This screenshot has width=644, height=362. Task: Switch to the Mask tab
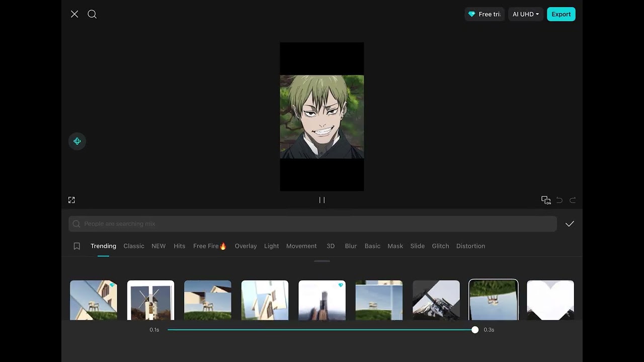(395, 246)
